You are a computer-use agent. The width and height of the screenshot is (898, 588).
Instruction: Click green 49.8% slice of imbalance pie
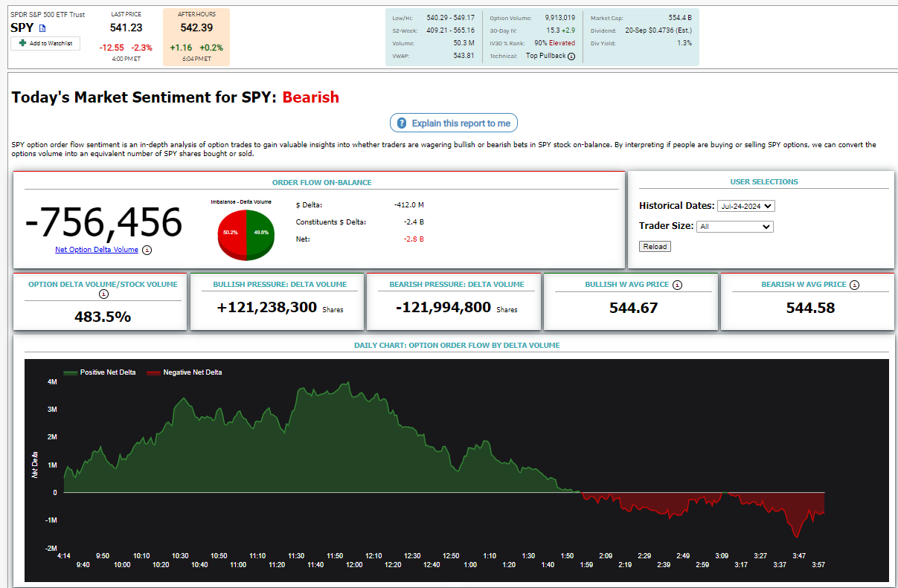260,233
